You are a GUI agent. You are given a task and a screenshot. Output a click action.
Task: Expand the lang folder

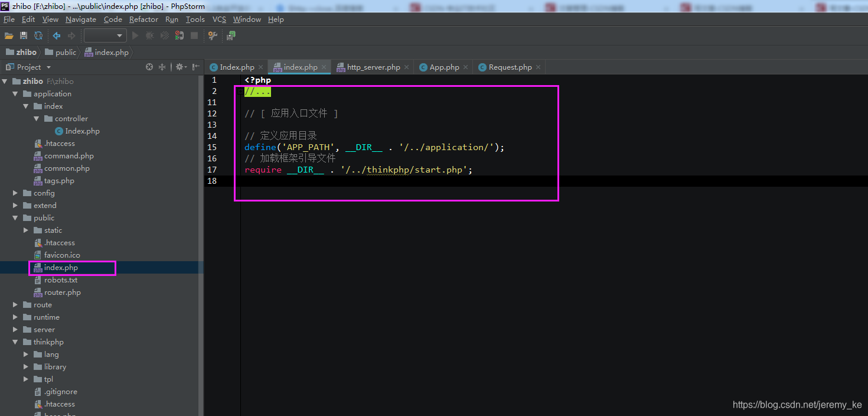pyautogui.click(x=26, y=355)
